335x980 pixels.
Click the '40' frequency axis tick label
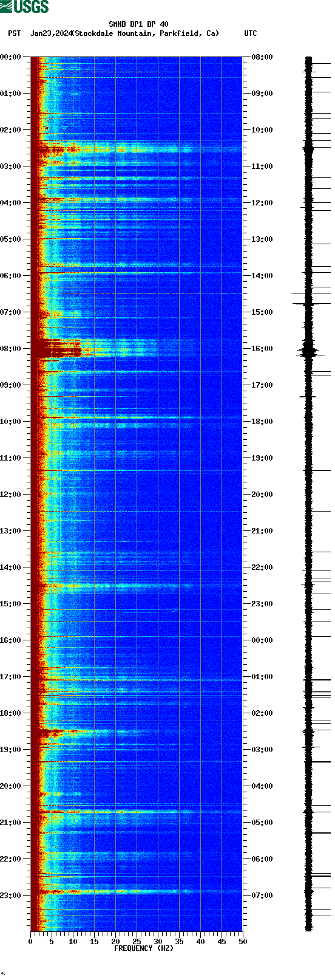[200, 942]
